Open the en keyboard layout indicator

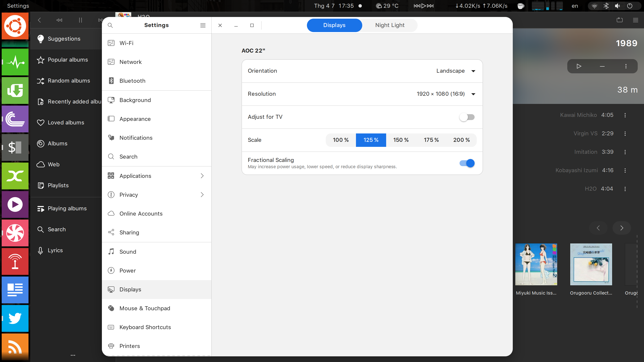click(x=575, y=6)
